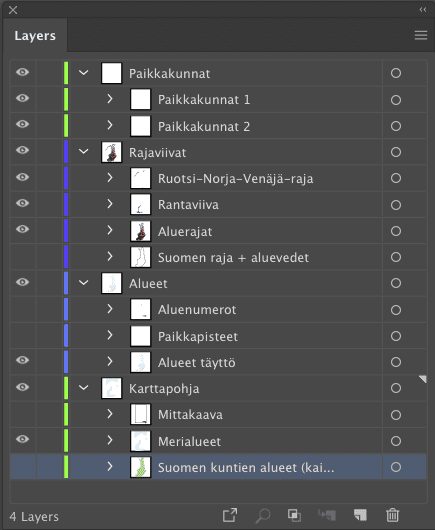
Task: Collapse the Karttapohja layer group
Action: (83, 387)
